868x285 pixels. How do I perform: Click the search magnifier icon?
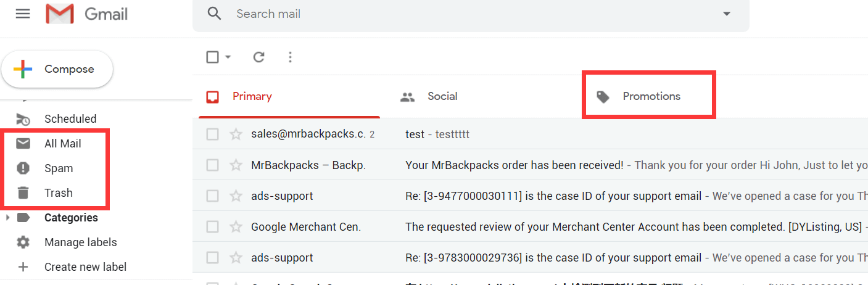215,14
